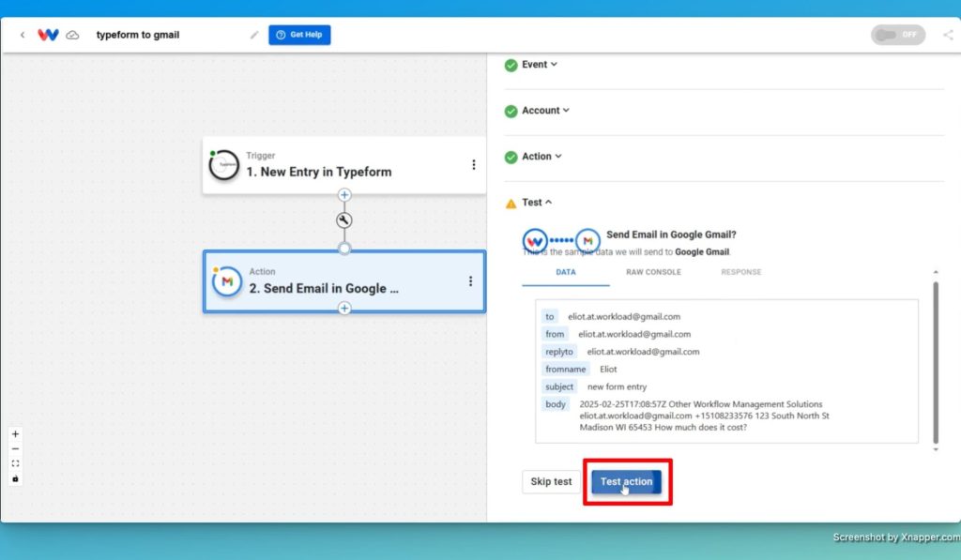Go back using the left arrow

pyautogui.click(x=23, y=35)
